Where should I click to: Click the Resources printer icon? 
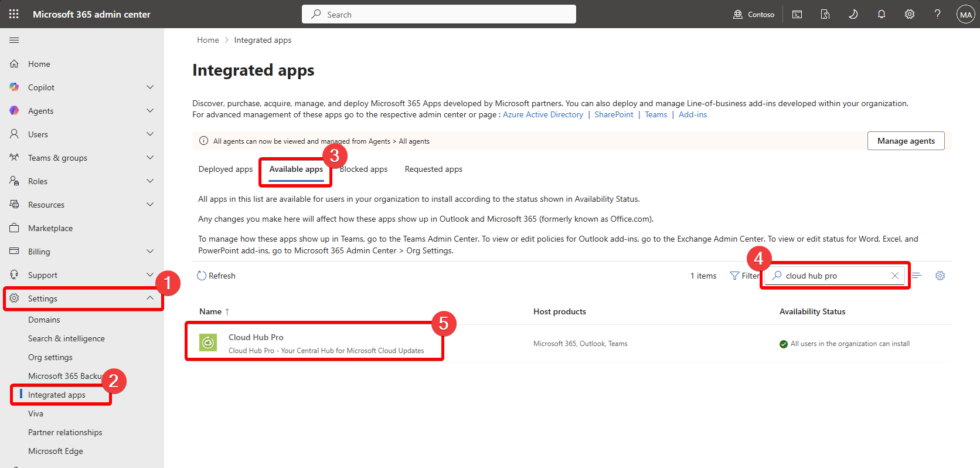14,204
